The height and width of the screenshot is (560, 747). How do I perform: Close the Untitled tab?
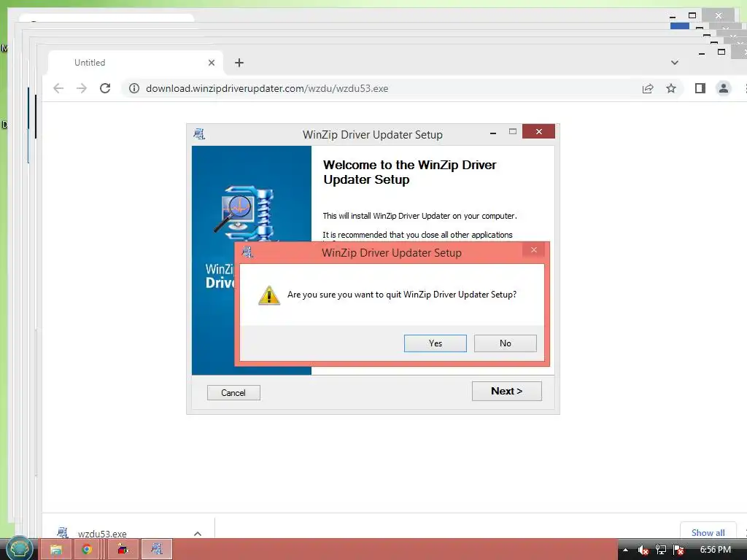click(212, 63)
